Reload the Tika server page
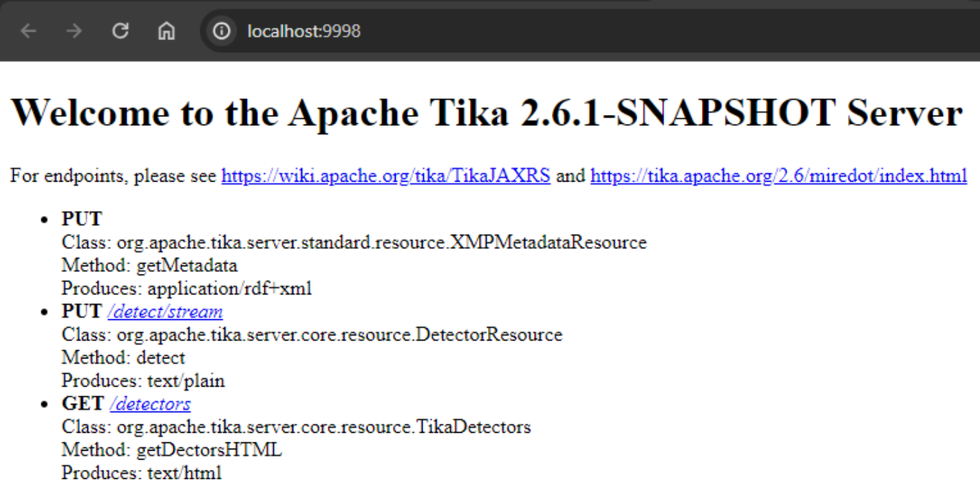This screenshot has width=980, height=483. [120, 31]
